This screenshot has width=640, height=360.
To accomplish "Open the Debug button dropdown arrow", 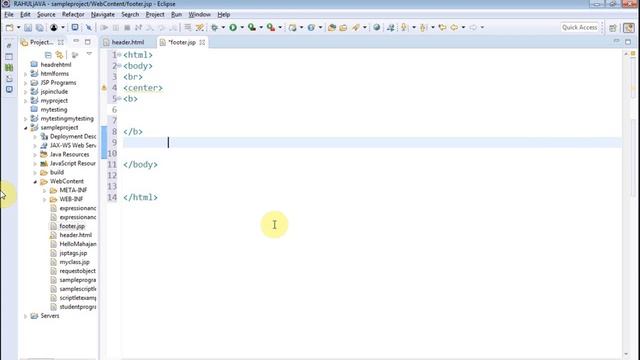I will click(223, 27).
